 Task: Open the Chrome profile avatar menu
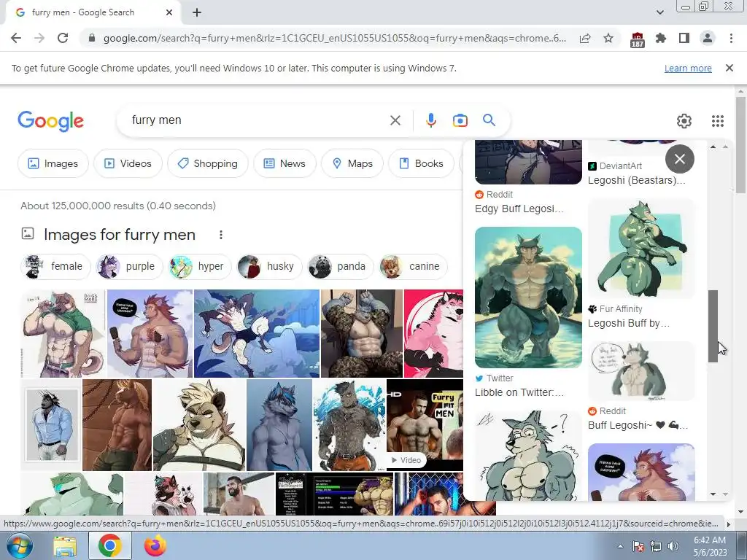pos(708,38)
